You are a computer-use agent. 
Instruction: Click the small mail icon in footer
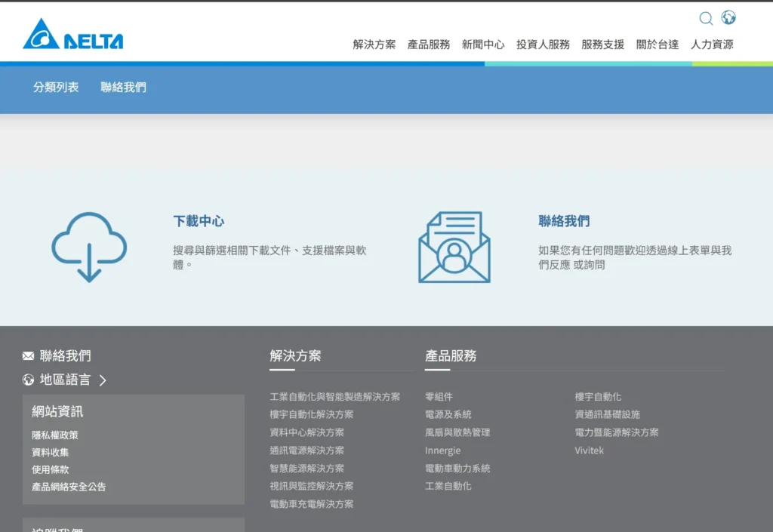tap(29, 356)
